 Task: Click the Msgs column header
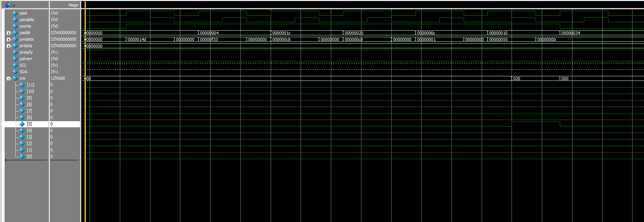73,5
